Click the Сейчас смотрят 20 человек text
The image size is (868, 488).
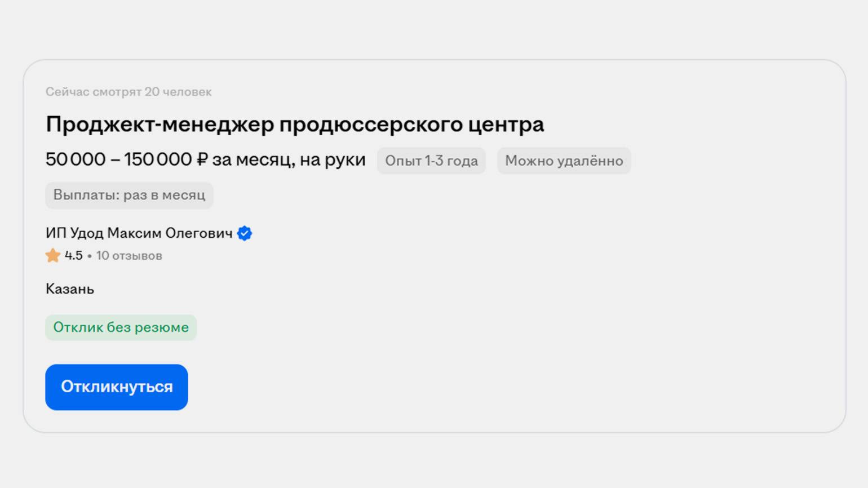(129, 92)
